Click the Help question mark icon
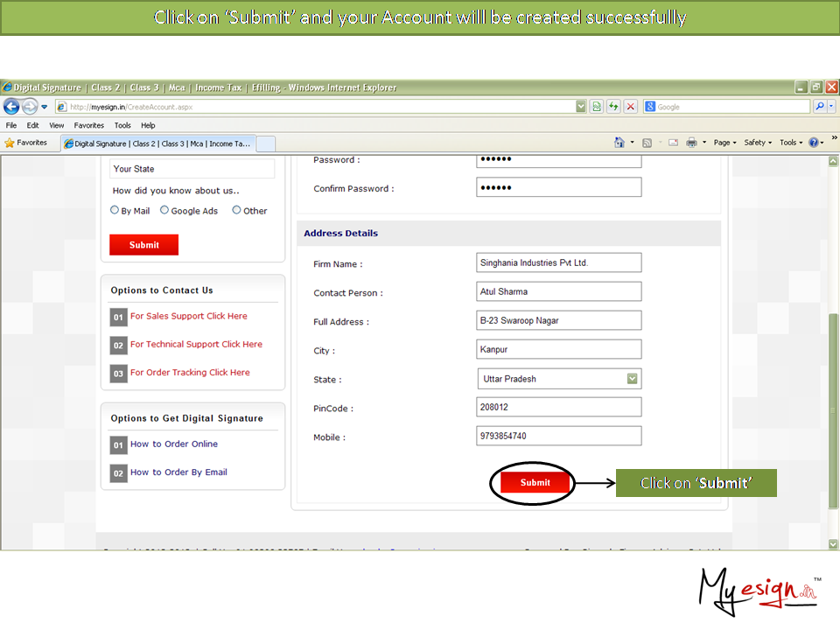 814,143
